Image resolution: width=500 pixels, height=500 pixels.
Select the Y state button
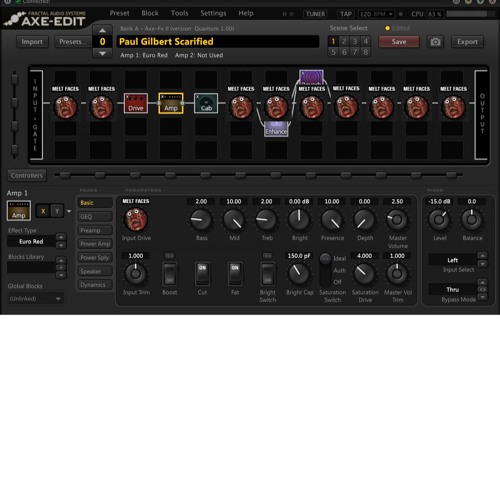coord(57,211)
